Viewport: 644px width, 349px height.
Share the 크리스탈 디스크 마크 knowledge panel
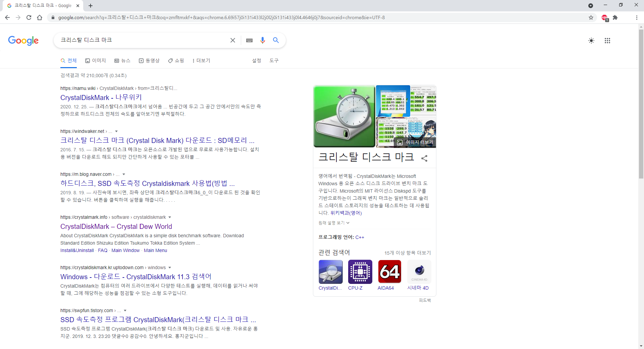[x=424, y=158]
